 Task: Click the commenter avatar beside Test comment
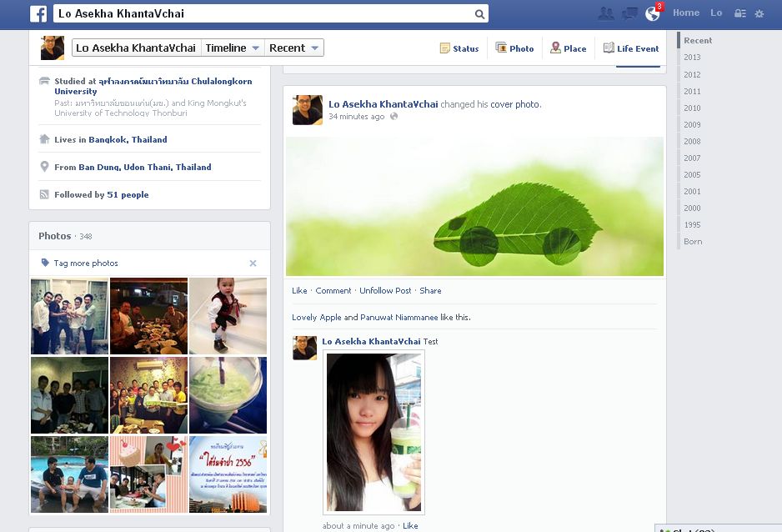tap(305, 348)
